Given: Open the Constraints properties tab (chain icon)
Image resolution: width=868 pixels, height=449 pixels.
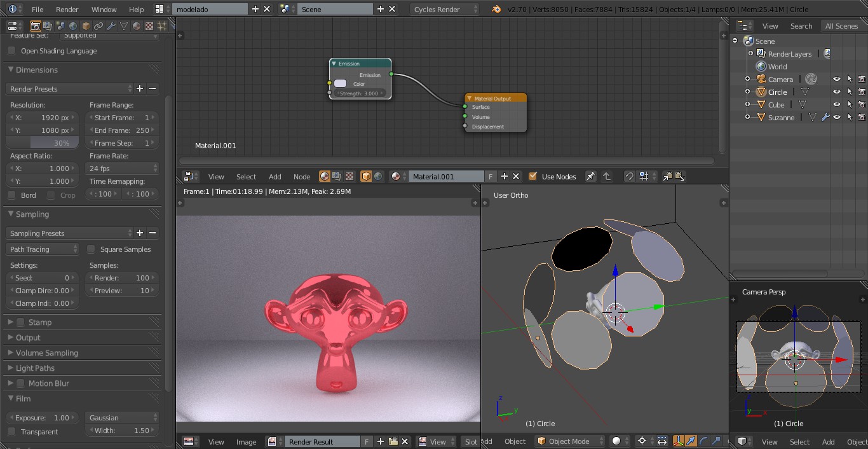Looking at the screenshot, I should pyautogui.click(x=98, y=26).
